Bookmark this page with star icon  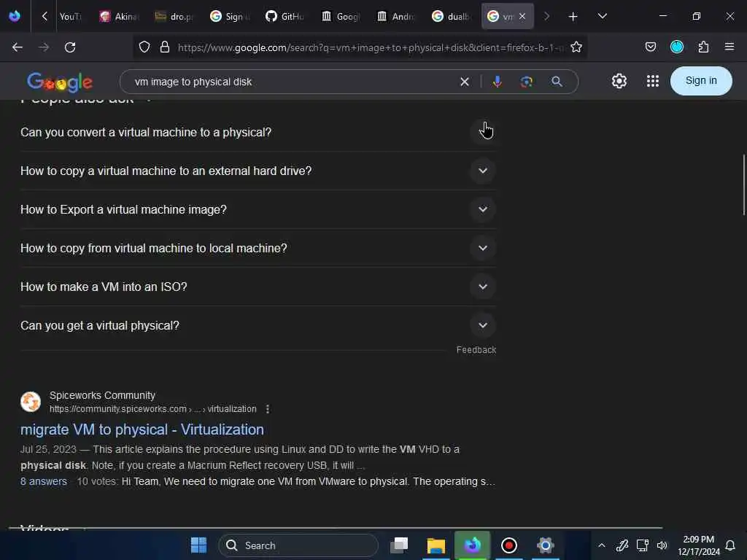pos(576,47)
